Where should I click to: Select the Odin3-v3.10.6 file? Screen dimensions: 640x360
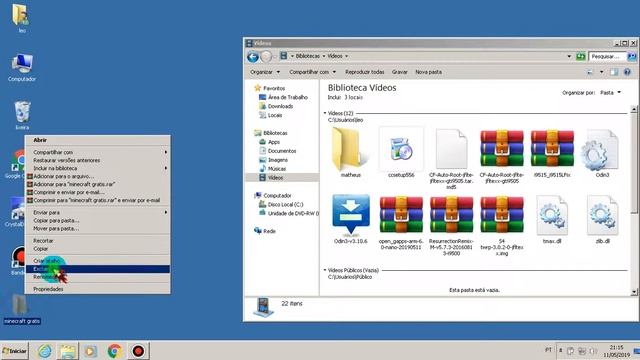pyautogui.click(x=351, y=220)
